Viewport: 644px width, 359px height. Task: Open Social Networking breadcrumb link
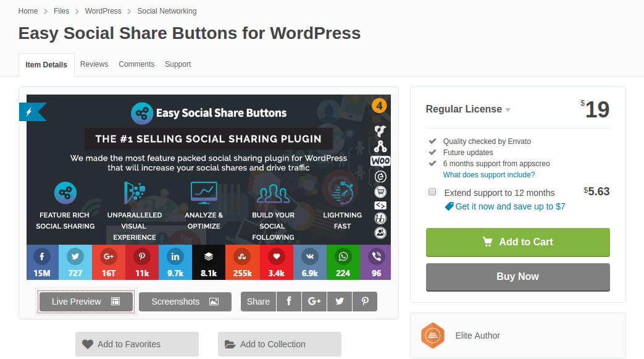[167, 11]
